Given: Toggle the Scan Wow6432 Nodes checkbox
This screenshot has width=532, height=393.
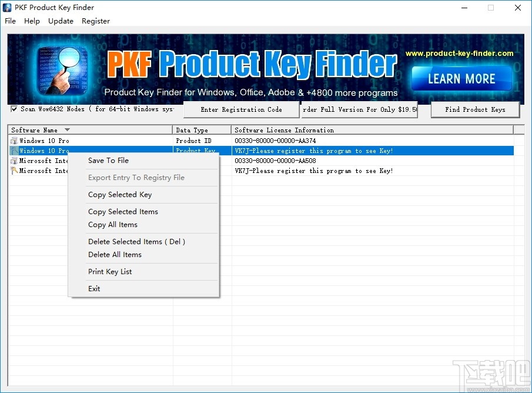Looking at the screenshot, I should (x=13, y=109).
